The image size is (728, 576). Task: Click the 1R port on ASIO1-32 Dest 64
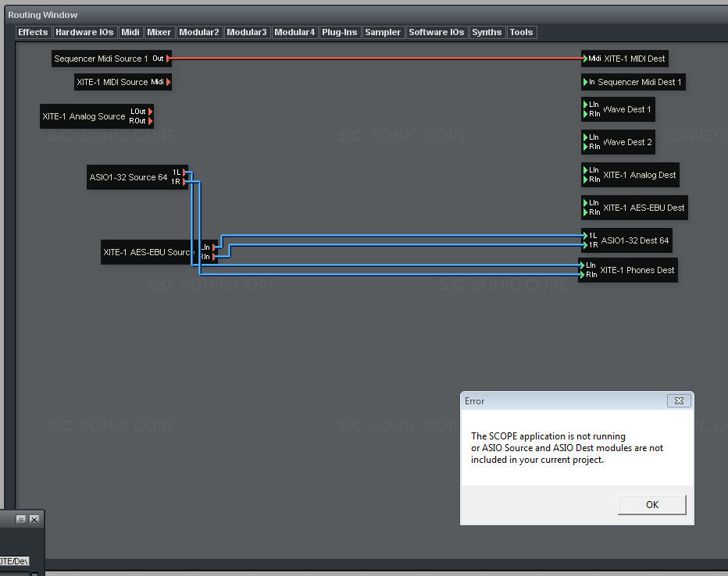(586, 245)
